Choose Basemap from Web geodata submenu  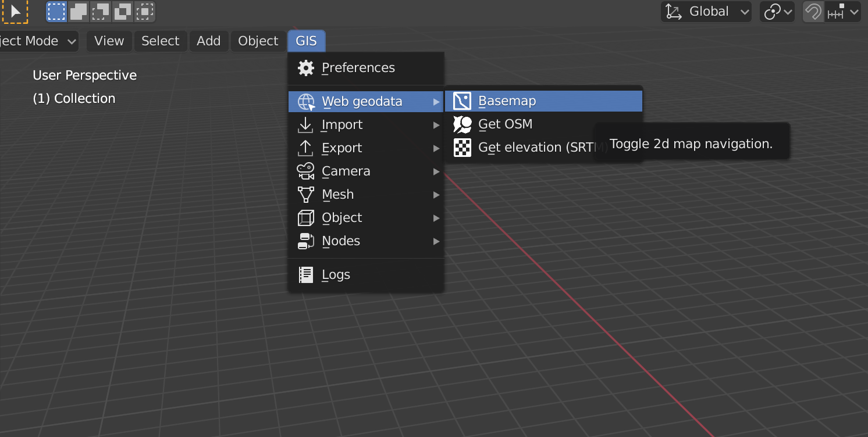[543, 101]
